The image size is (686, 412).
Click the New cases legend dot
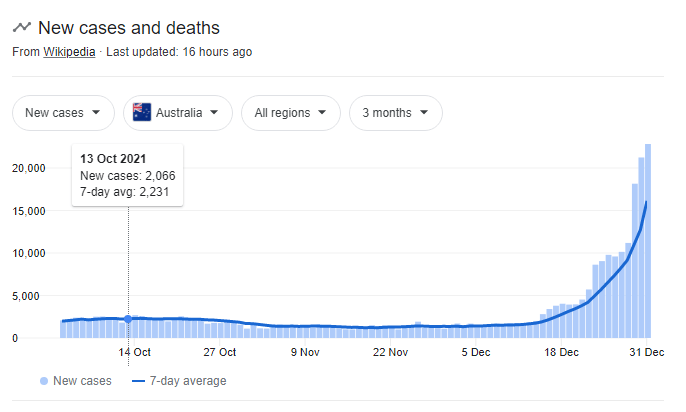coord(44,381)
